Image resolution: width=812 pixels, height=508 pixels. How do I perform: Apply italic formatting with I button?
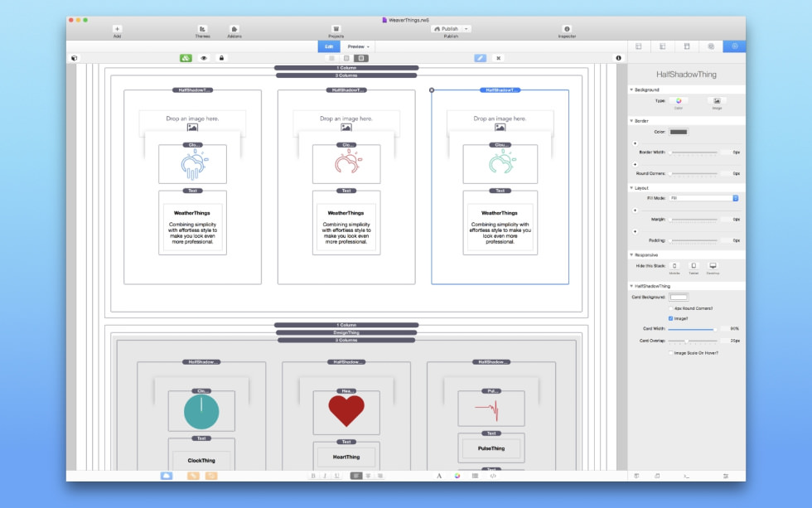coord(325,476)
